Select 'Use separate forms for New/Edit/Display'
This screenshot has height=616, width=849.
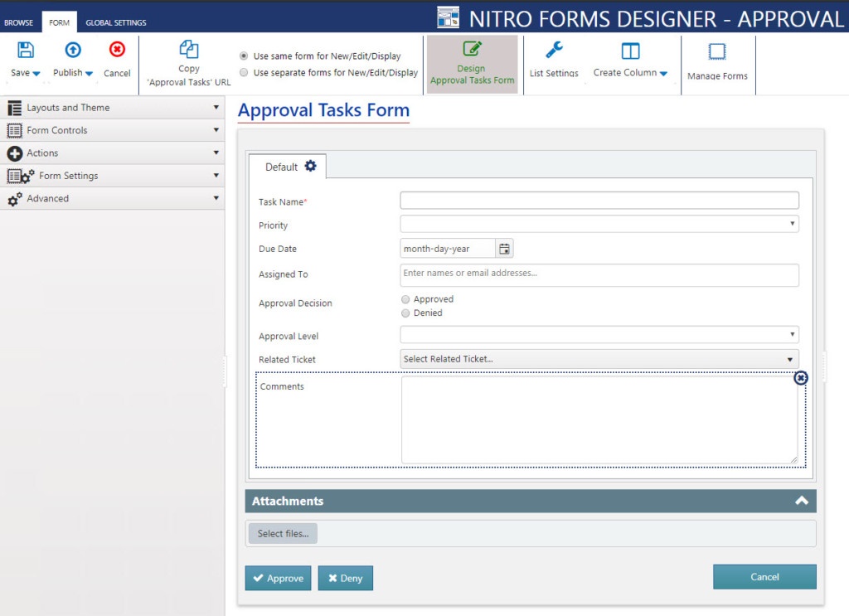[244, 72]
